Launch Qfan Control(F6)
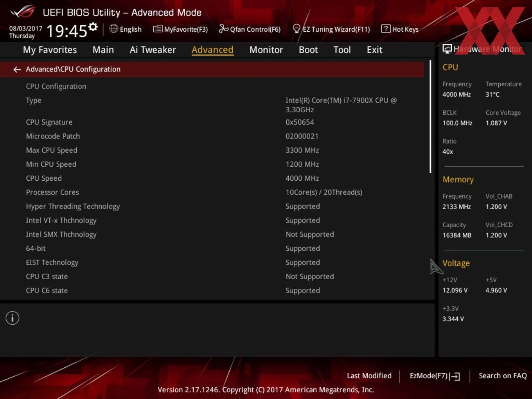This screenshot has height=399, width=532. click(250, 29)
